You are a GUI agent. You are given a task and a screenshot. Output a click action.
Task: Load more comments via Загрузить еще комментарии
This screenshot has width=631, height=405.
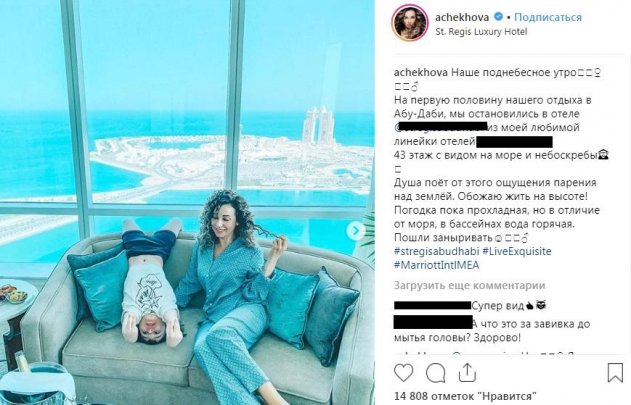point(470,285)
